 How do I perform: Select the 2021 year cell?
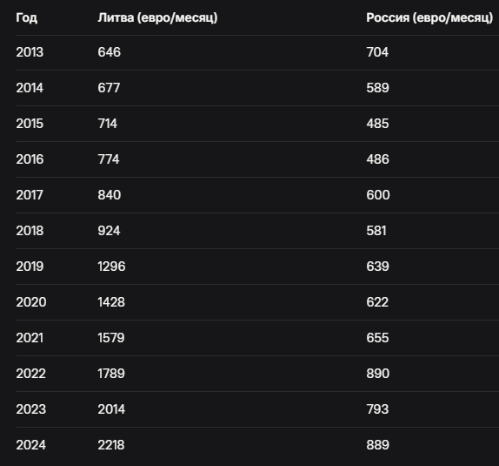(30, 338)
